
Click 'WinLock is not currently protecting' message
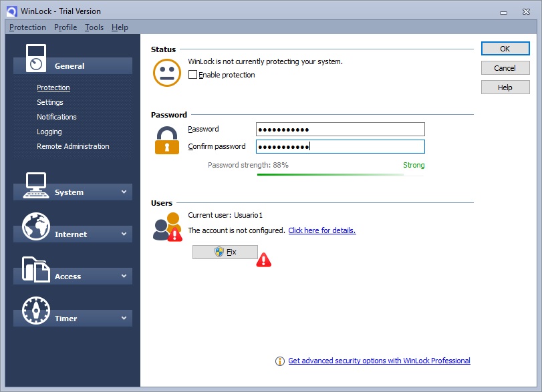265,61
